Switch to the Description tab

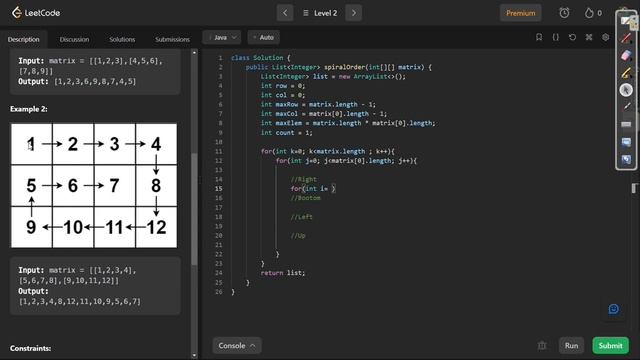(24, 39)
